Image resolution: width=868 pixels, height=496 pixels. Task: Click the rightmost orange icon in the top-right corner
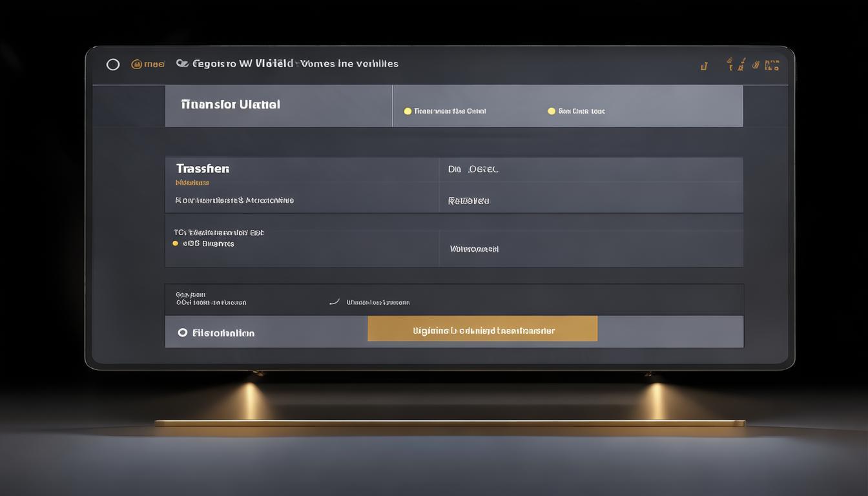click(772, 65)
